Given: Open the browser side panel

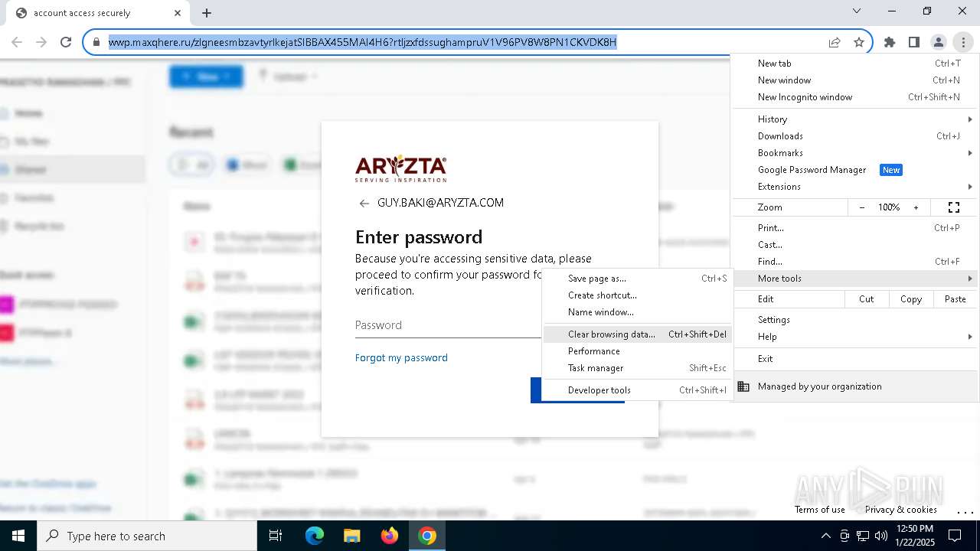Looking at the screenshot, I should [x=914, y=43].
